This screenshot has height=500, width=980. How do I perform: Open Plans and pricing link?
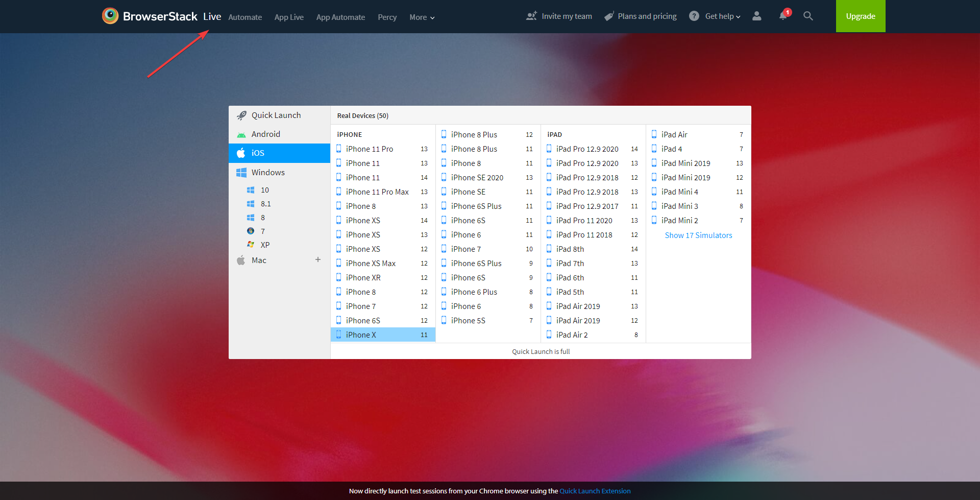pyautogui.click(x=647, y=16)
